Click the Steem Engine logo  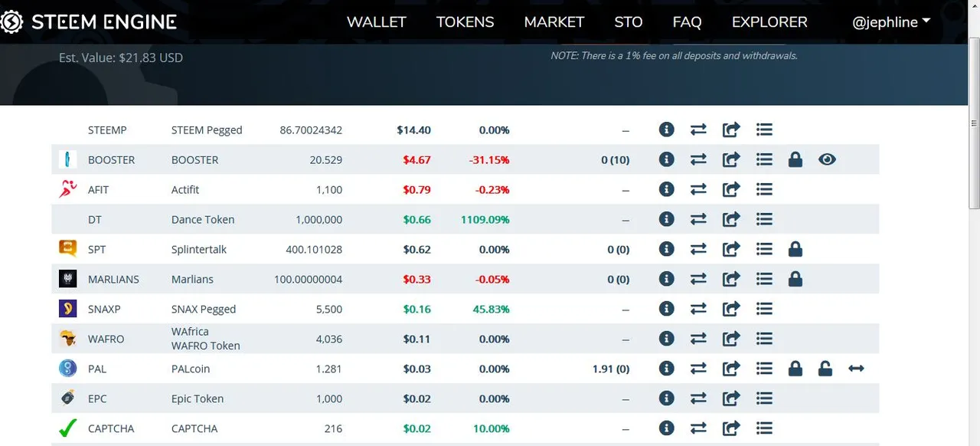click(x=89, y=21)
